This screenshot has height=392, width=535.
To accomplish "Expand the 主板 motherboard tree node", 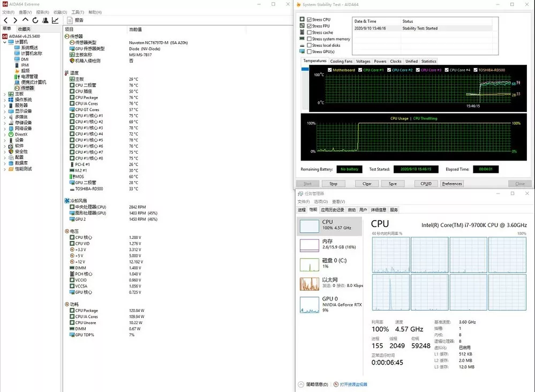I will click(5, 94).
